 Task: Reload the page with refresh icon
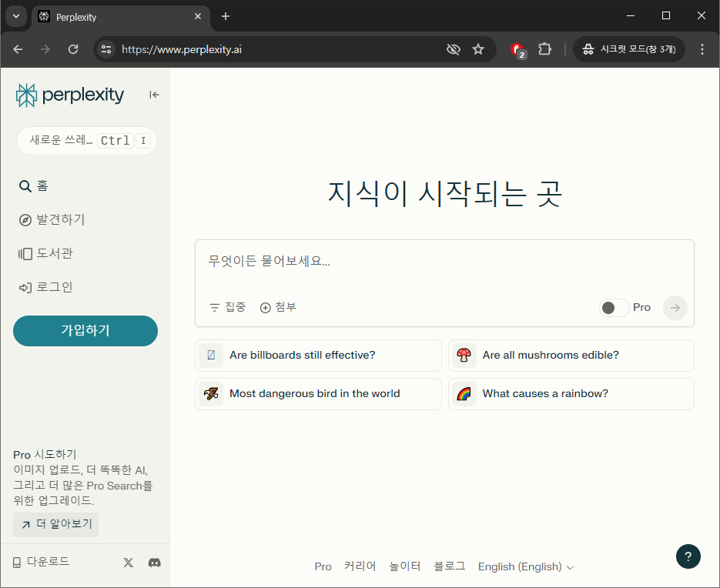[x=73, y=49]
